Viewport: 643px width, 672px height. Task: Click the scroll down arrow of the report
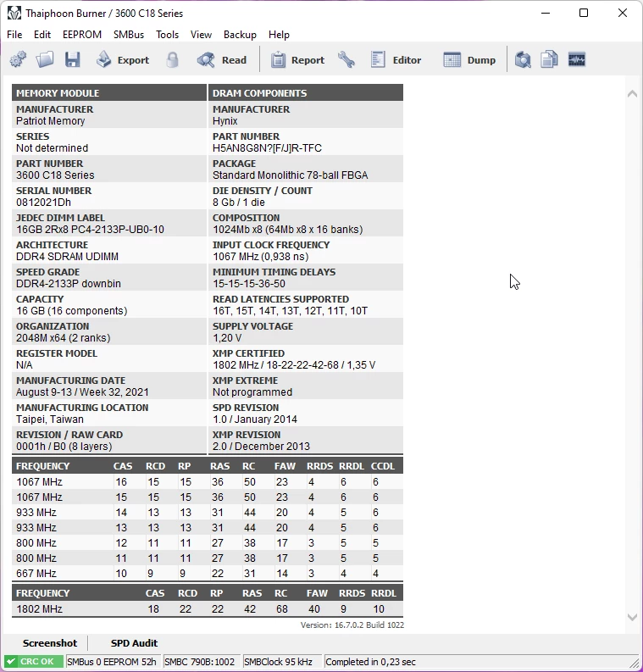(632, 617)
